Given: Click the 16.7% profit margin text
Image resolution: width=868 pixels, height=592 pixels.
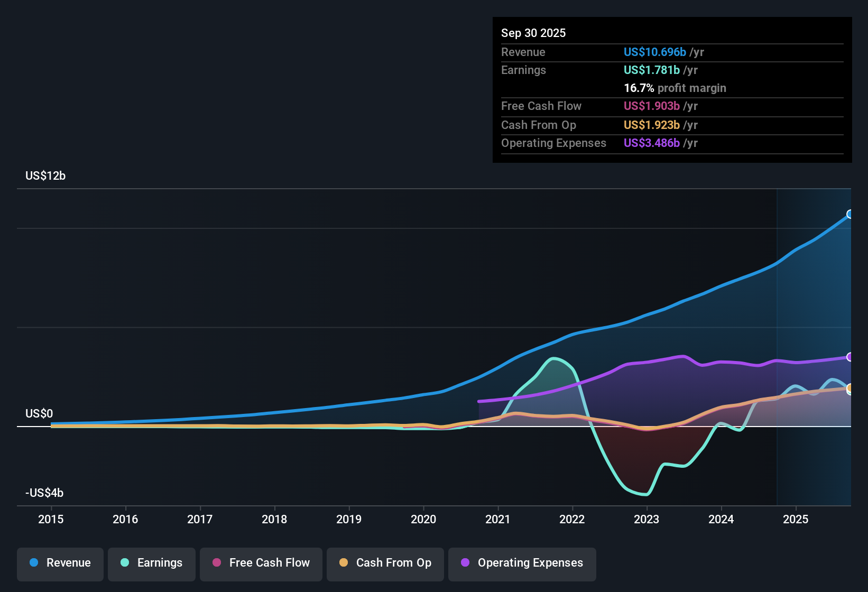Looking at the screenshot, I should point(675,88).
